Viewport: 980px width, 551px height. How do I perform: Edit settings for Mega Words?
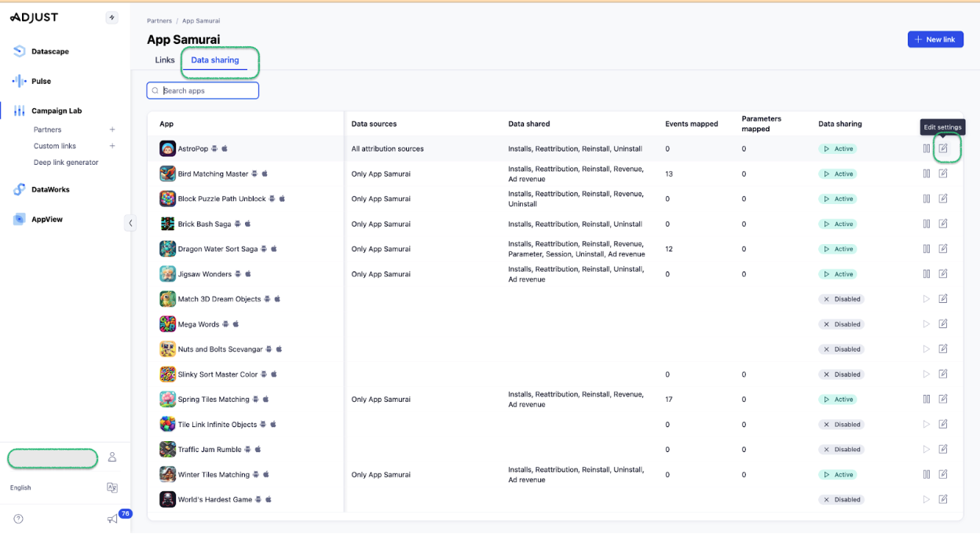pyautogui.click(x=943, y=324)
